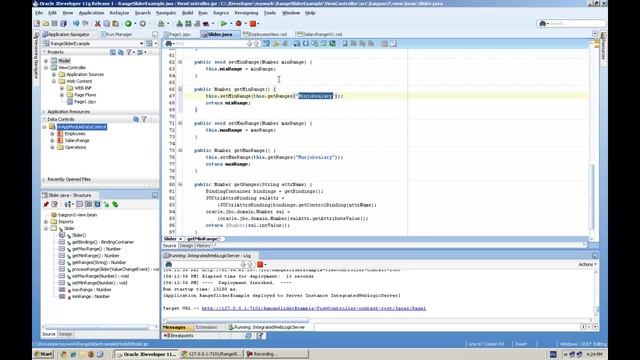
Task: Click the binoculars find icon in editor toolbar
Action: [169, 44]
